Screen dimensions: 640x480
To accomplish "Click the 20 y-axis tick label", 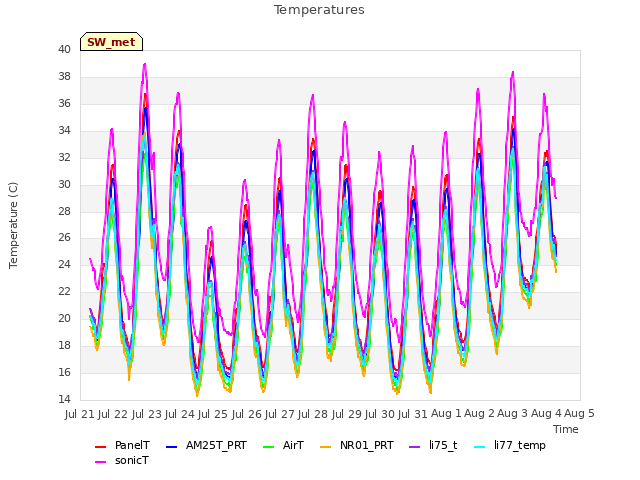I will pyautogui.click(x=64, y=318).
